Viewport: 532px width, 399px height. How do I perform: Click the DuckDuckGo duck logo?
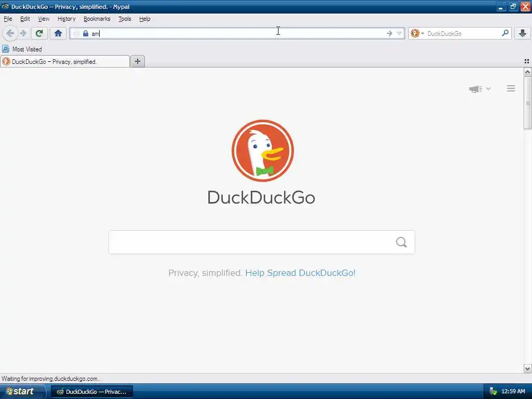click(262, 151)
